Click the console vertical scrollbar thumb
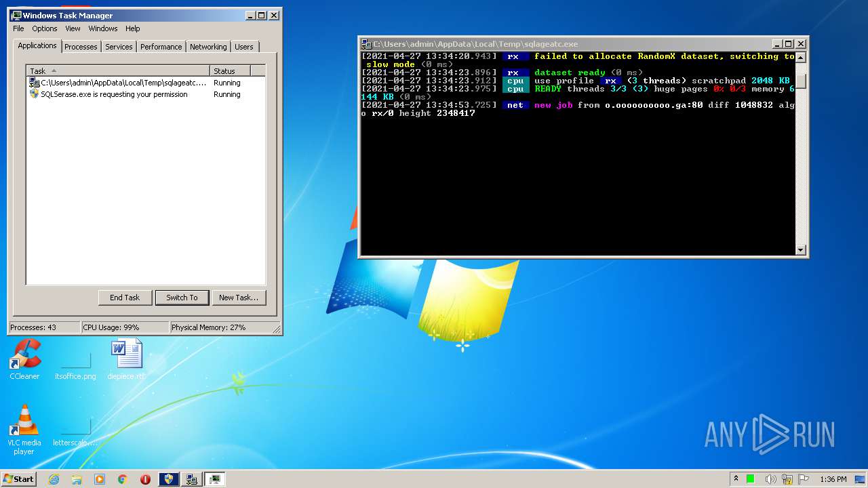This screenshot has width=868, height=488. [x=801, y=81]
